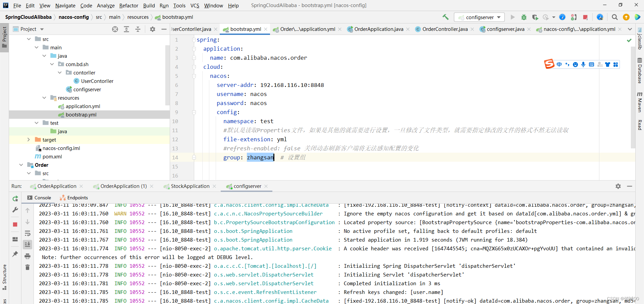The image size is (644, 304).
Task: Click the Build project hammer icon
Action: click(x=445, y=17)
